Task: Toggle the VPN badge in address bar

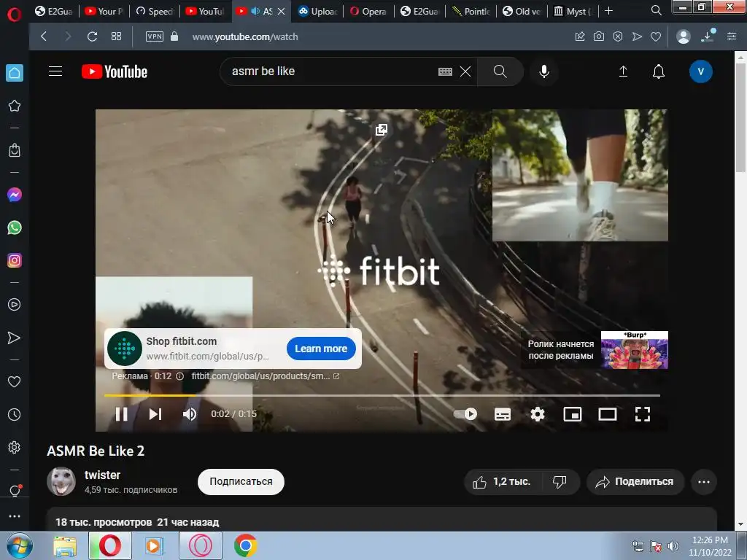Action: tap(155, 36)
